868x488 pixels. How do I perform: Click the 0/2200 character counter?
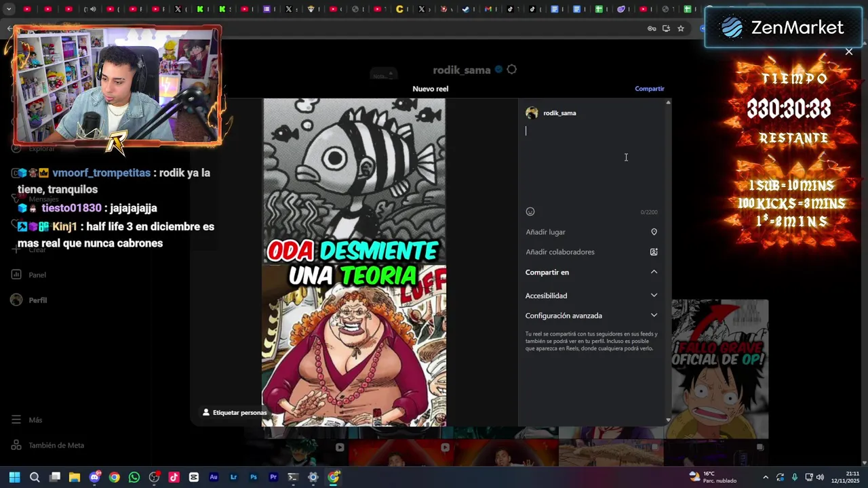pos(648,212)
